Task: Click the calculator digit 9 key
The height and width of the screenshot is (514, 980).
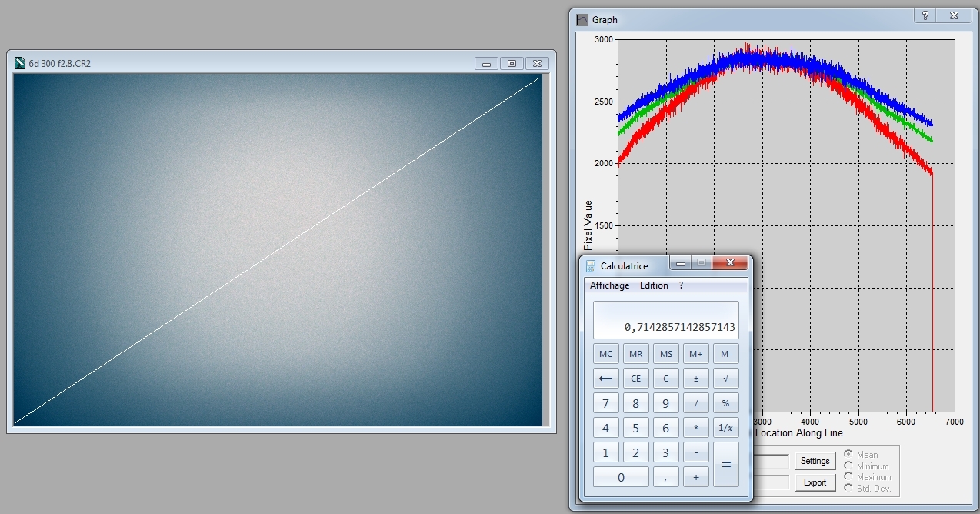Action: click(665, 403)
